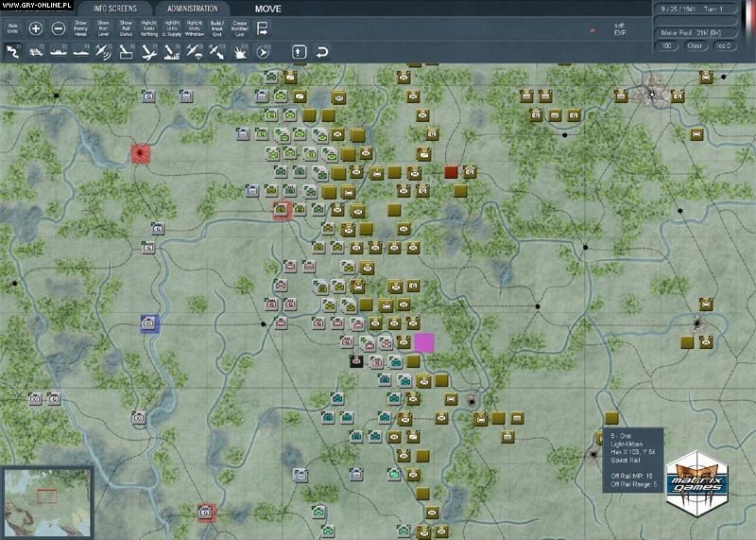The width and height of the screenshot is (756, 540).
Task: Click the undo curved arrow icon
Action: point(321,52)
